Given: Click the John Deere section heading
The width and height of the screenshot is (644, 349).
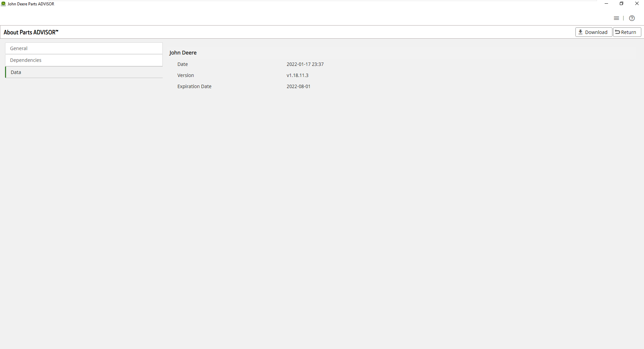Looking at the screenshot, I should point(183,53).
